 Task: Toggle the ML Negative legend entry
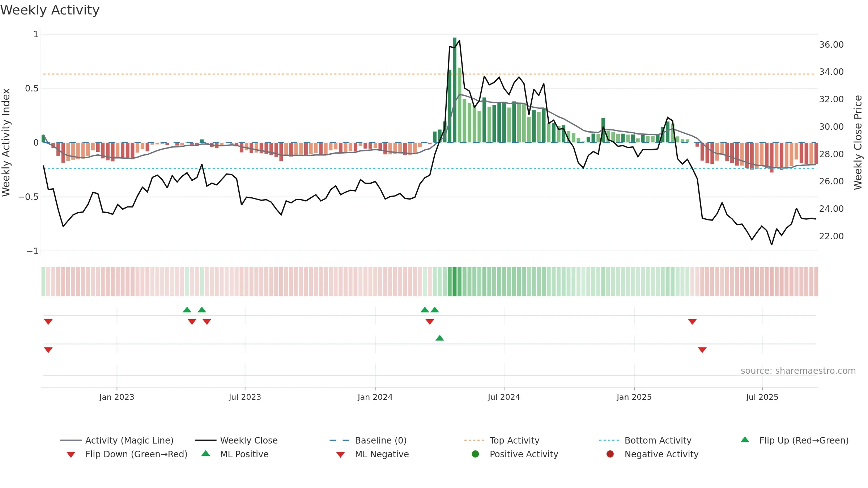coord(373,454)
